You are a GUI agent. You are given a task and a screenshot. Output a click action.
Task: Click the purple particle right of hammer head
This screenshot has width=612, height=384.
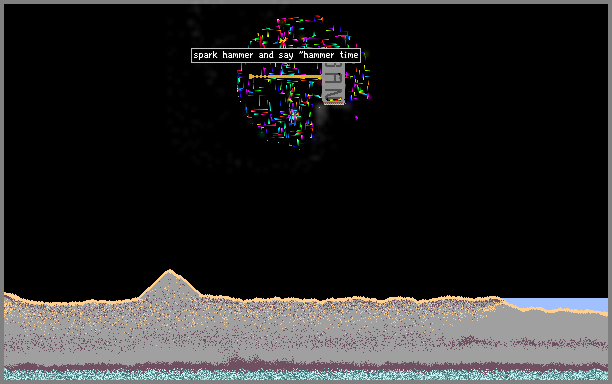(356, 117)
